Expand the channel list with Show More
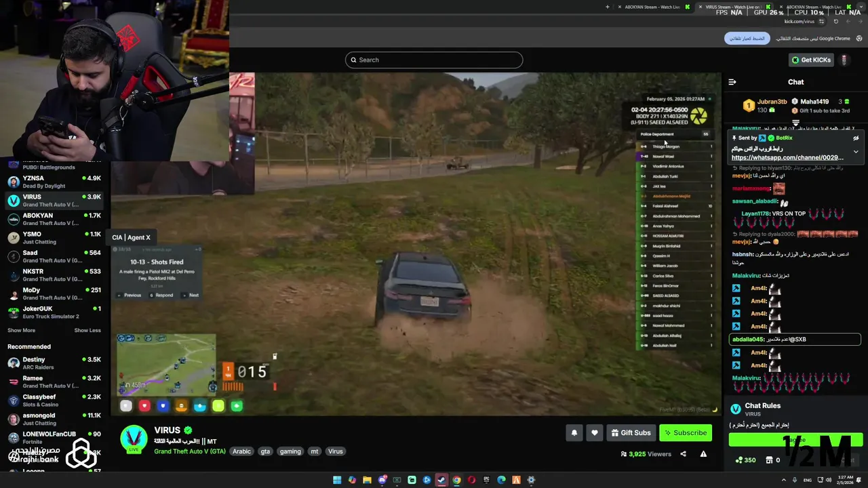868x488 pixels. tap(21, 330)
